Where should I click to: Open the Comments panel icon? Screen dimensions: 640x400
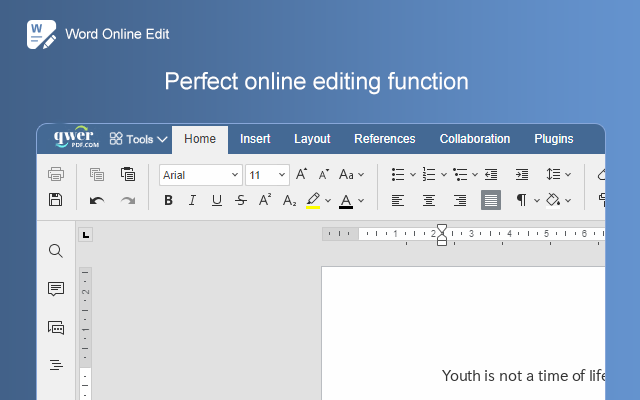56,289
